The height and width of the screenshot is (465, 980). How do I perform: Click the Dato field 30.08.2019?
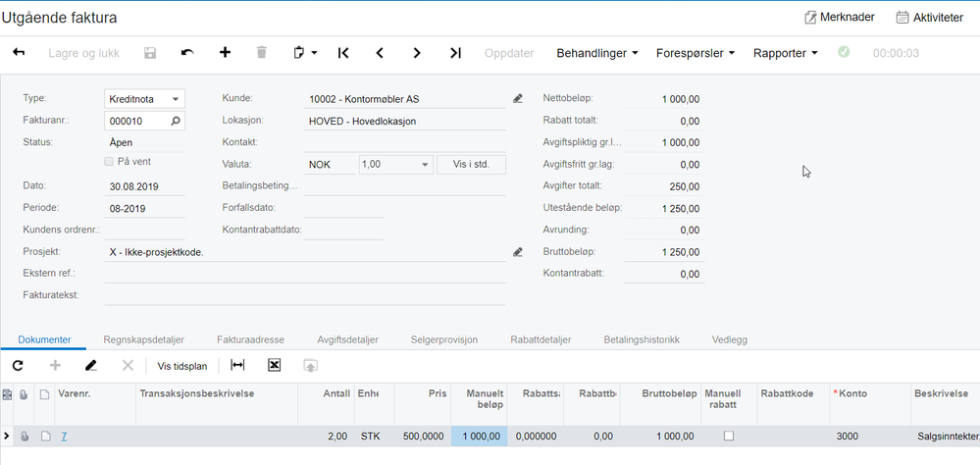144,186
